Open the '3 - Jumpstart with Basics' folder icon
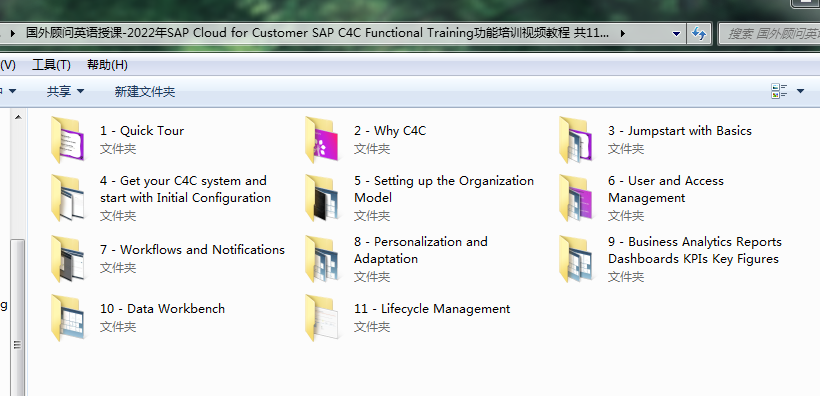Image resolution: width=820 pixels, height=396 pixels. click(575, 140)
